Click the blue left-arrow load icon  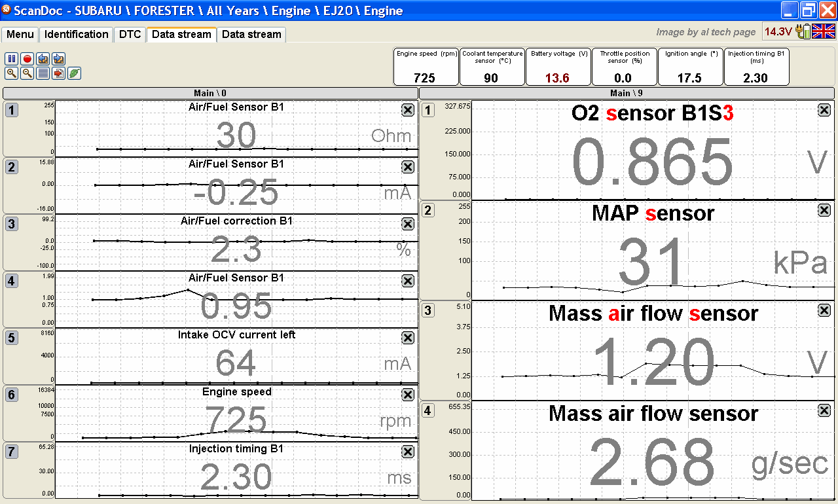pyautogui.click(x=43, y=59)
